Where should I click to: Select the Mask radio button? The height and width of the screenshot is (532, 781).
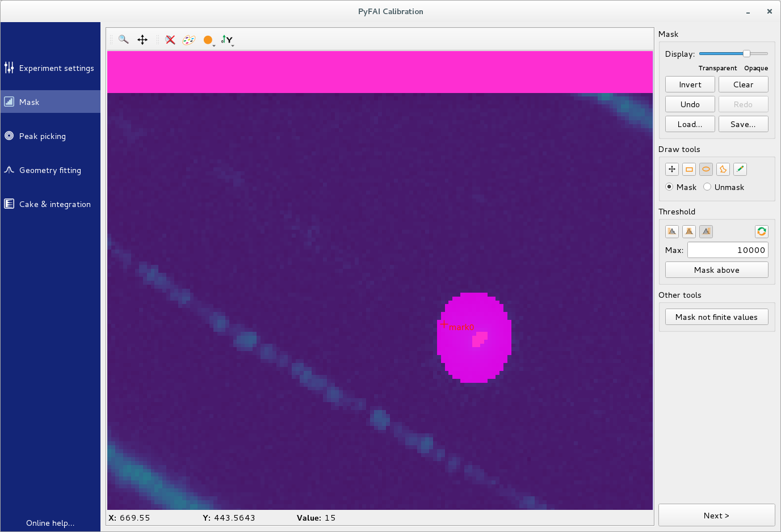[x=670, y=187]
